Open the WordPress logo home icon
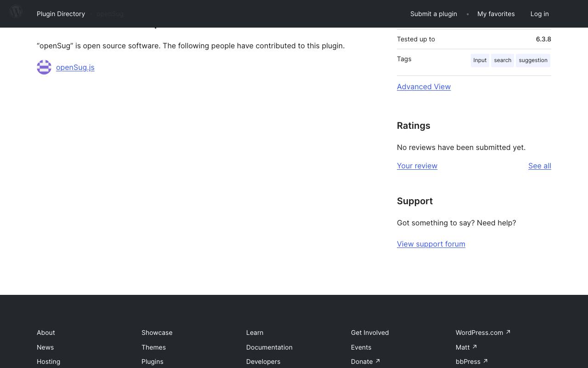The height and width of the screenshot is (368, 588). [16, 11]
